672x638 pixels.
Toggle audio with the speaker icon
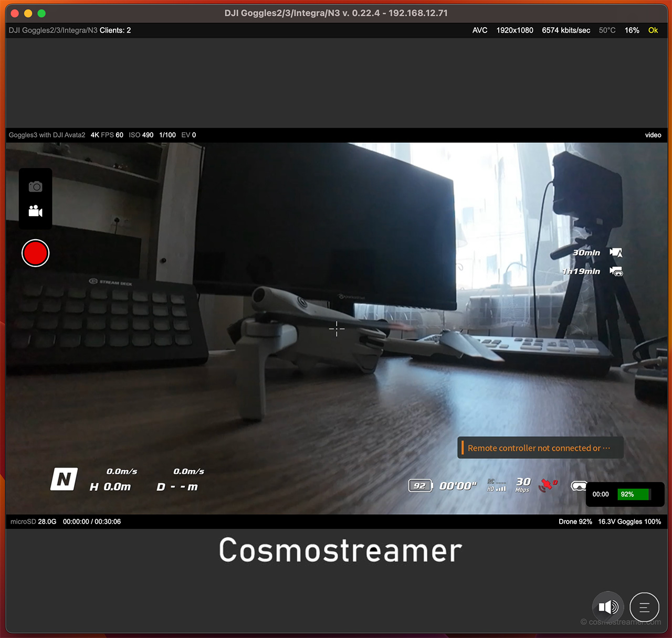click(608, 607)
